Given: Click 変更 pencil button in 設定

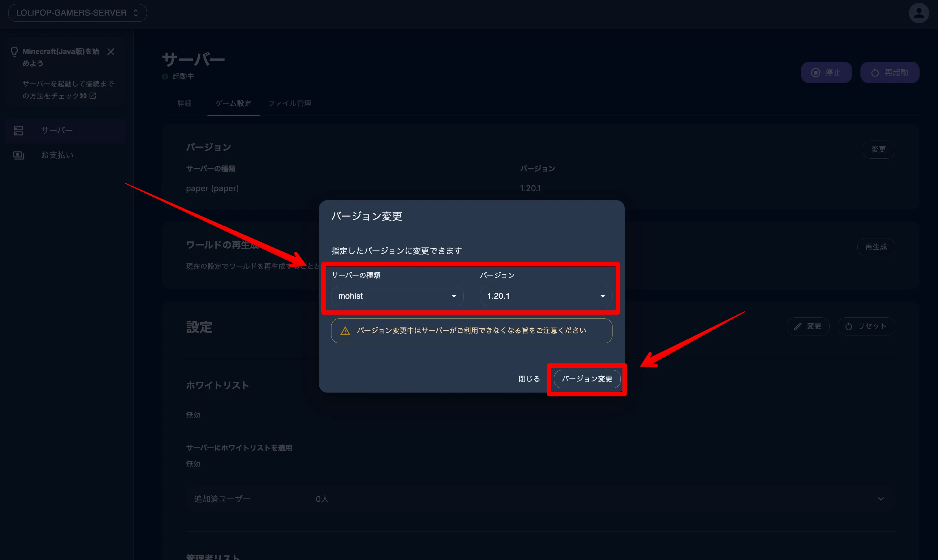Looking at the screenshot, I should [x=808, y=326].
